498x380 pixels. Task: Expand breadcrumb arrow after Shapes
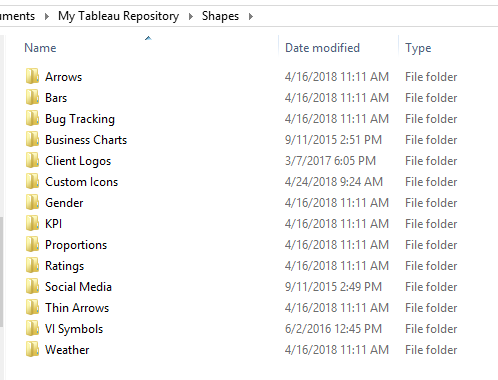(x=251, y=16)
